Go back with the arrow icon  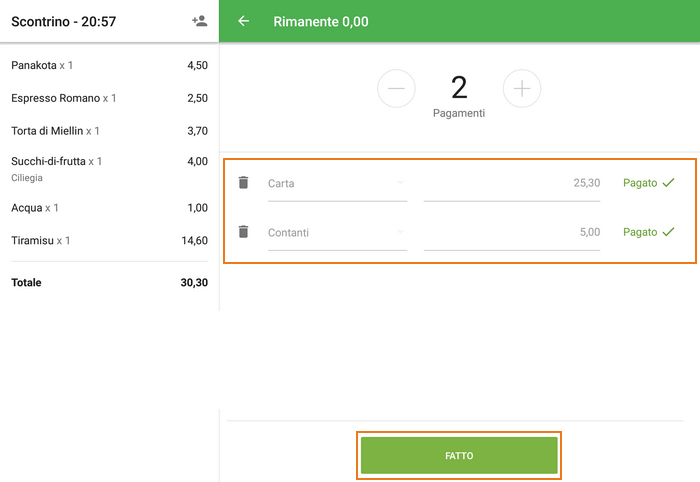click(244, 21)
